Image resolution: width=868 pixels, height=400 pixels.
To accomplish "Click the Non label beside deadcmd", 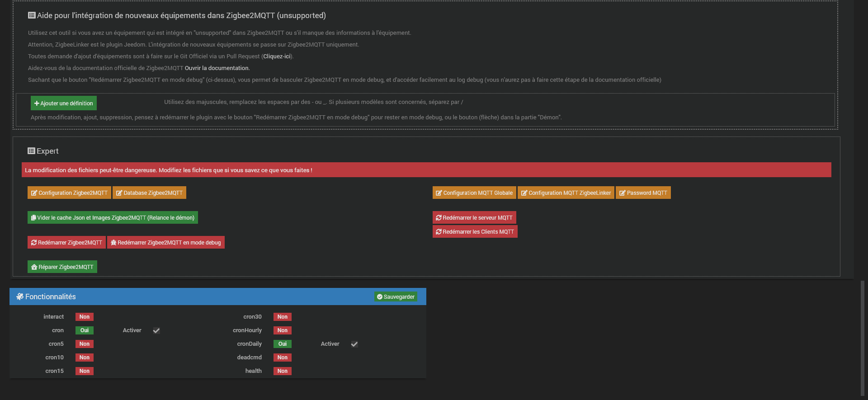I will click(x=283, y=358).
